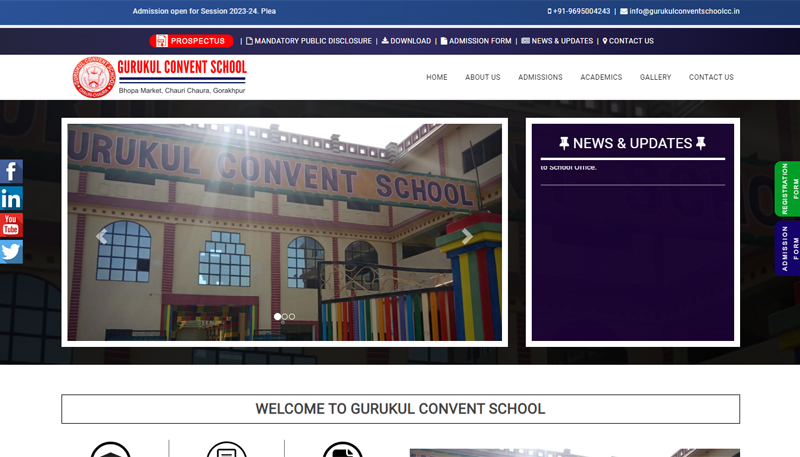
Task: Click the red Prospectus button
Action: click(191, 41)
